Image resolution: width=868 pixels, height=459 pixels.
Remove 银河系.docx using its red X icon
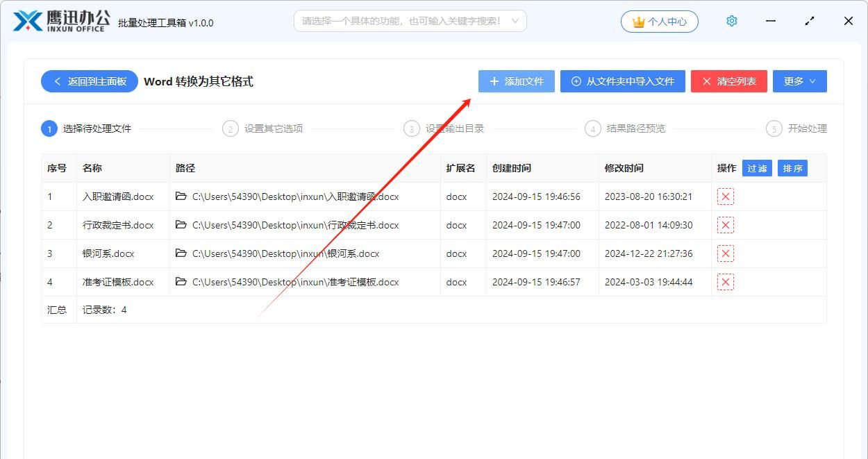pyautogui.click(x=725, y=253)
